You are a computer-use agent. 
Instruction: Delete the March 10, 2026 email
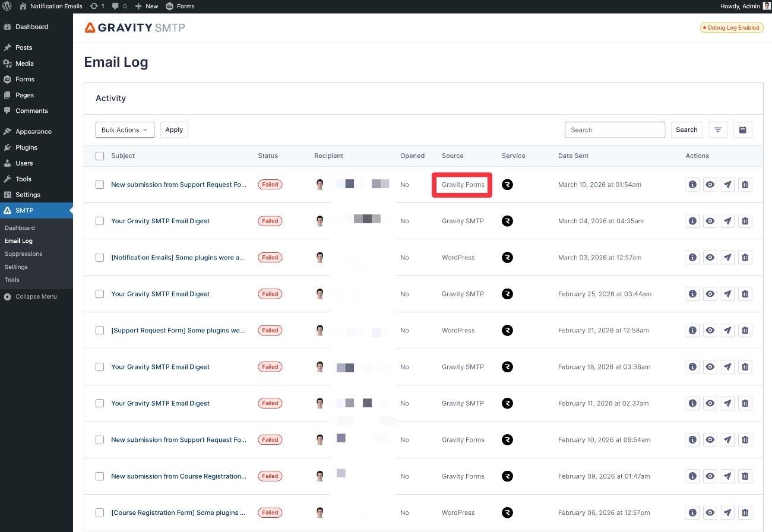pyautogui.click(x=745, y=185)
